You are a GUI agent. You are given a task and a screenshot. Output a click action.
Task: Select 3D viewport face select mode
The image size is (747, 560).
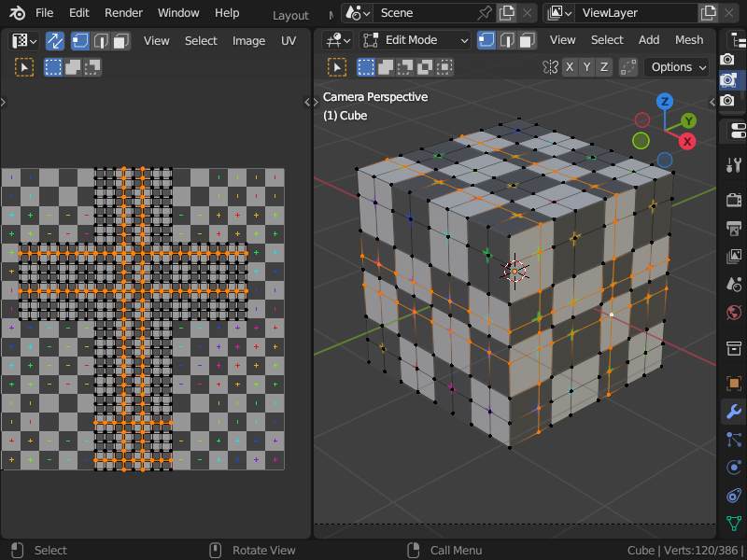(x=528, y=40)
